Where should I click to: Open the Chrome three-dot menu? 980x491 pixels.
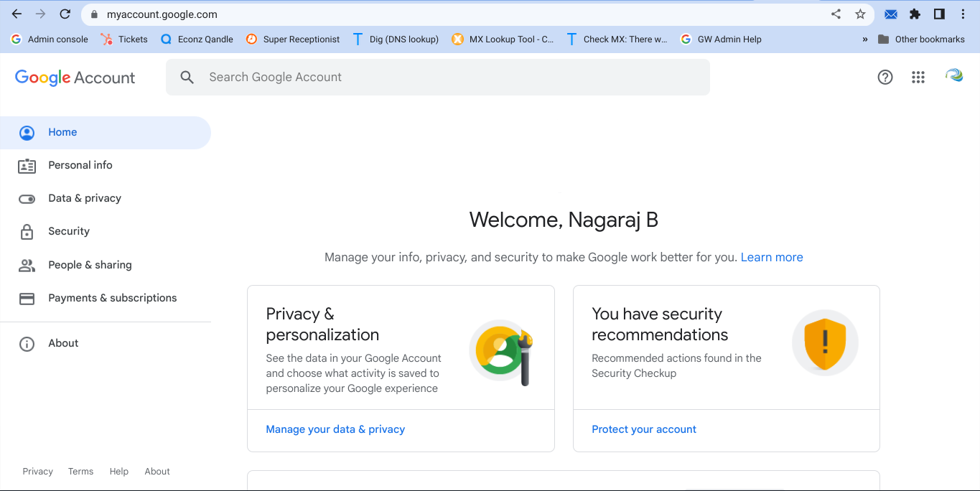pos(963,14)
